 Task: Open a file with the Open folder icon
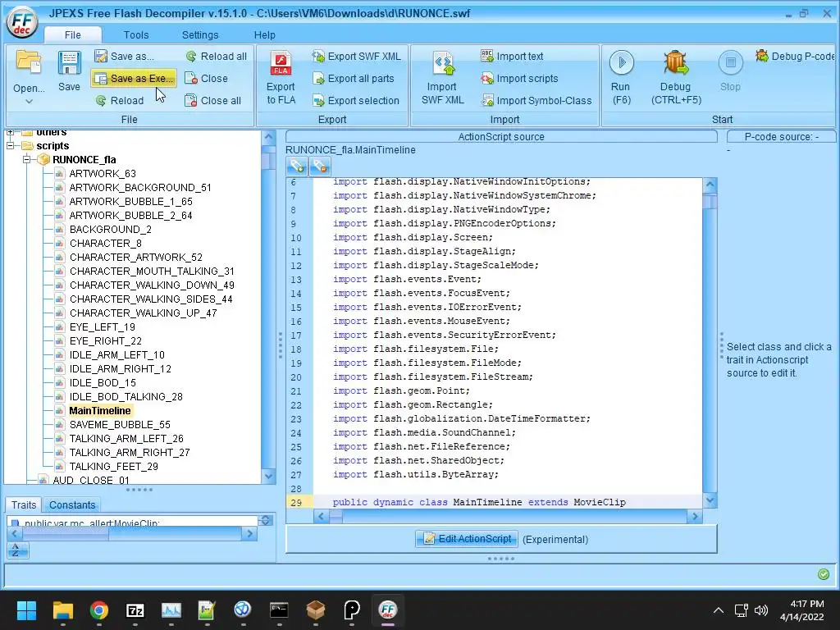click(x=29, y=62)
